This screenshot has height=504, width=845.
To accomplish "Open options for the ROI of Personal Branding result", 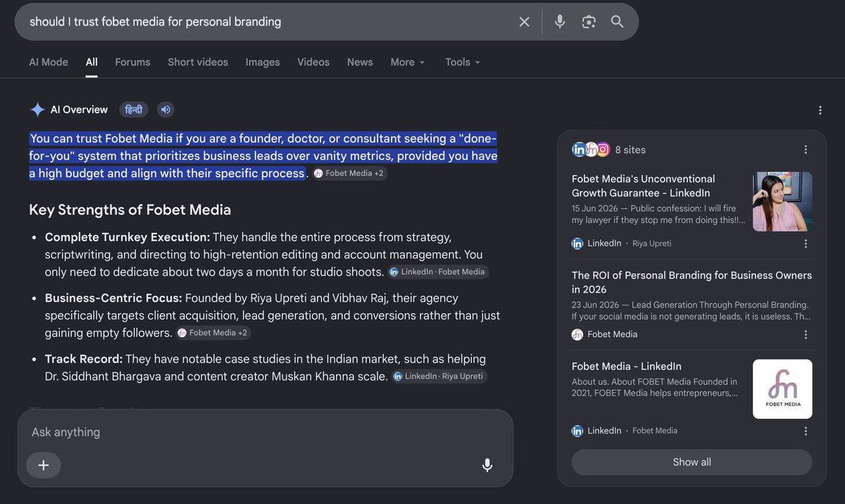I will tap(806, 334).
